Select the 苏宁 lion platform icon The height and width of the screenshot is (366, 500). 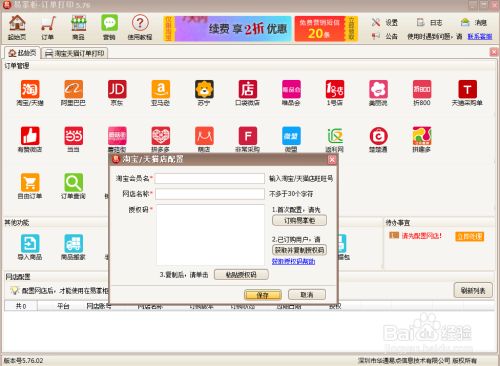pos(204,93)
